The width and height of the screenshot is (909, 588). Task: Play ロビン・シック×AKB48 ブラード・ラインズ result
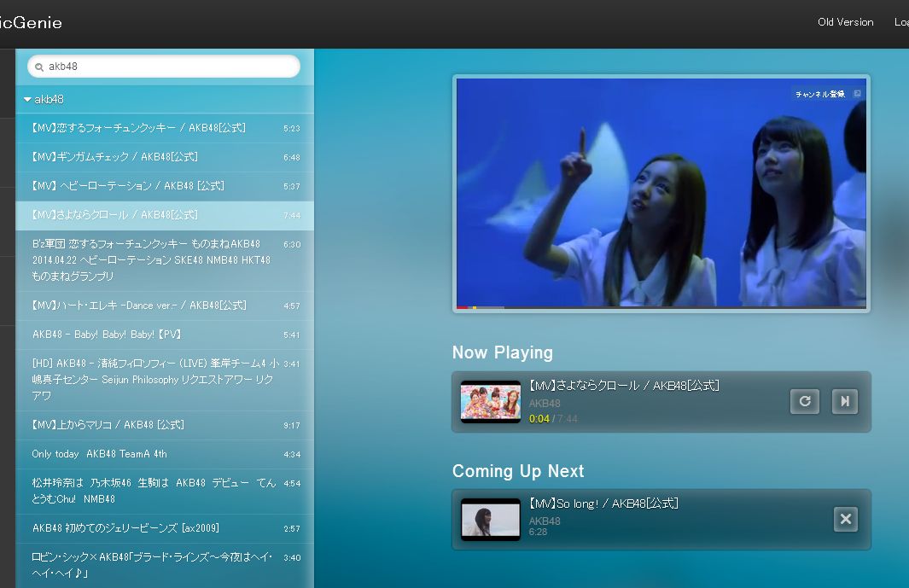[166, 565]
